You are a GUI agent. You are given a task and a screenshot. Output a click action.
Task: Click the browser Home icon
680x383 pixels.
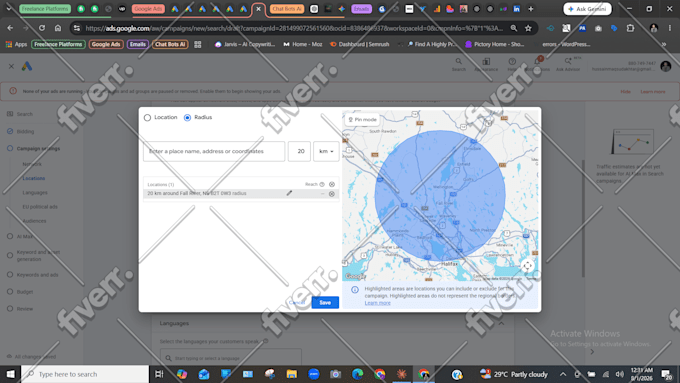click(58, 28)
